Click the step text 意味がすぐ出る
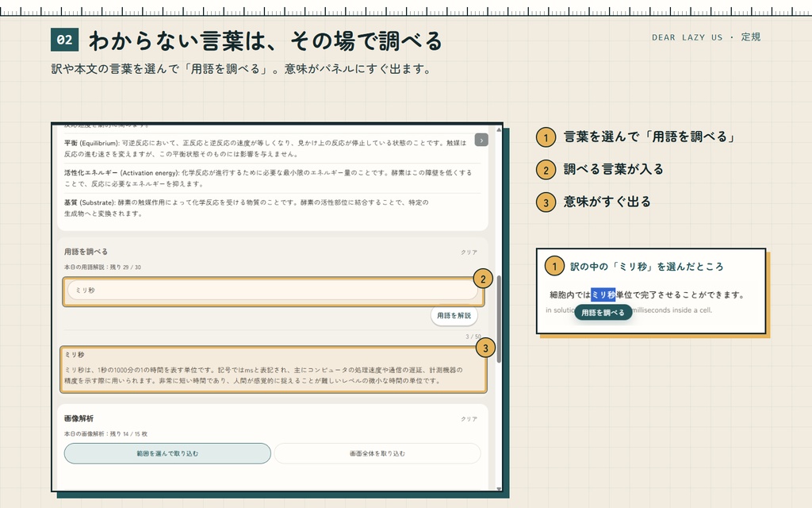 coord(607,202)
